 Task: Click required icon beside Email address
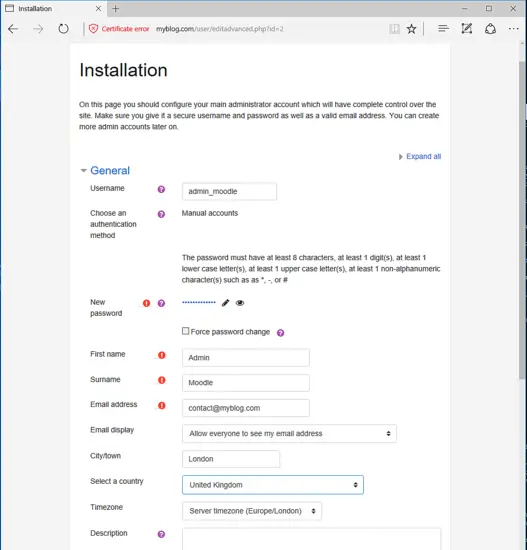tap(161, 406)
